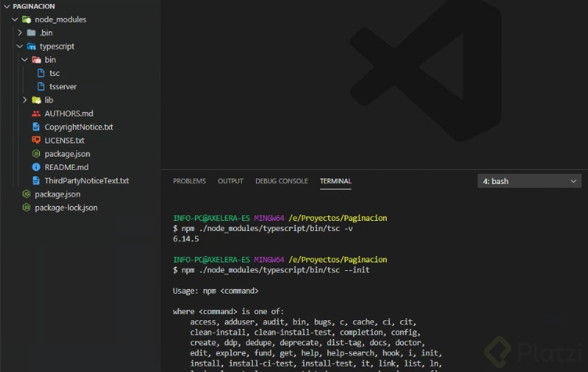Open ThirdPartyNoticeText.txt file
The image size is (588, 372).
(x=87, y=181)
